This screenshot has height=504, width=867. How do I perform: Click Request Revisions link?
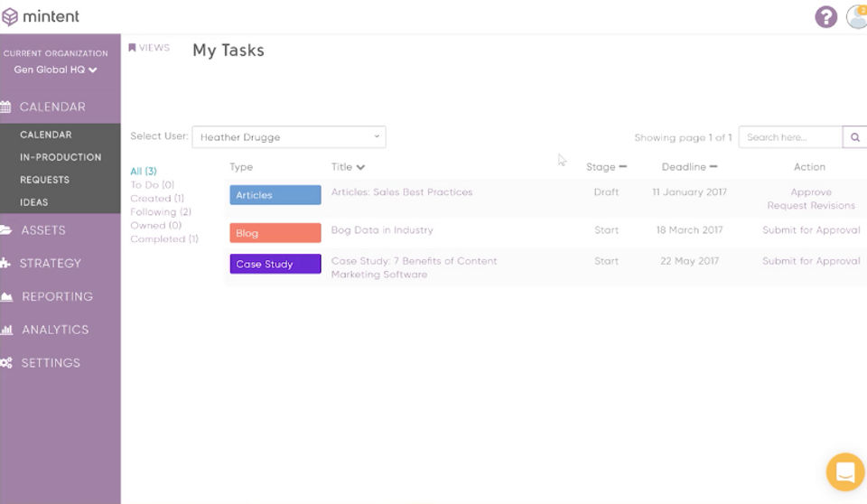pyautogui.click(x=811, y=205)
